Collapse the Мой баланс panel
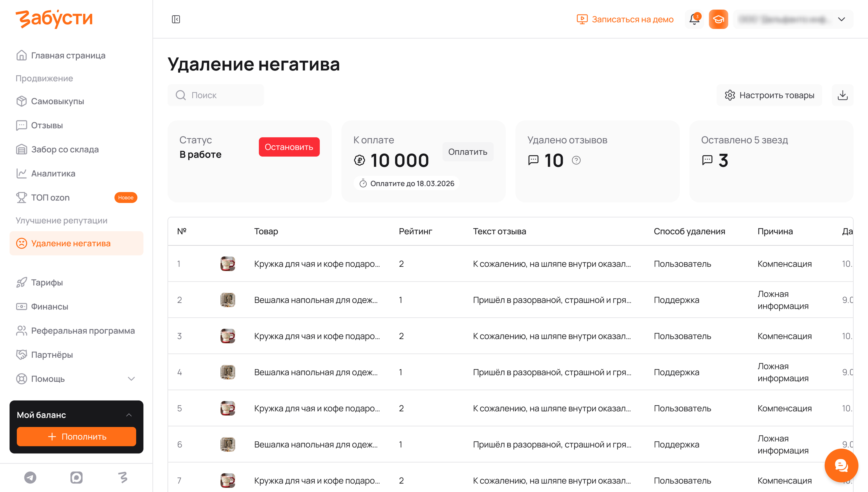Image resolution: width=868 pixels, height=492 pixels. pyautogui.click(x=129, y=415)
